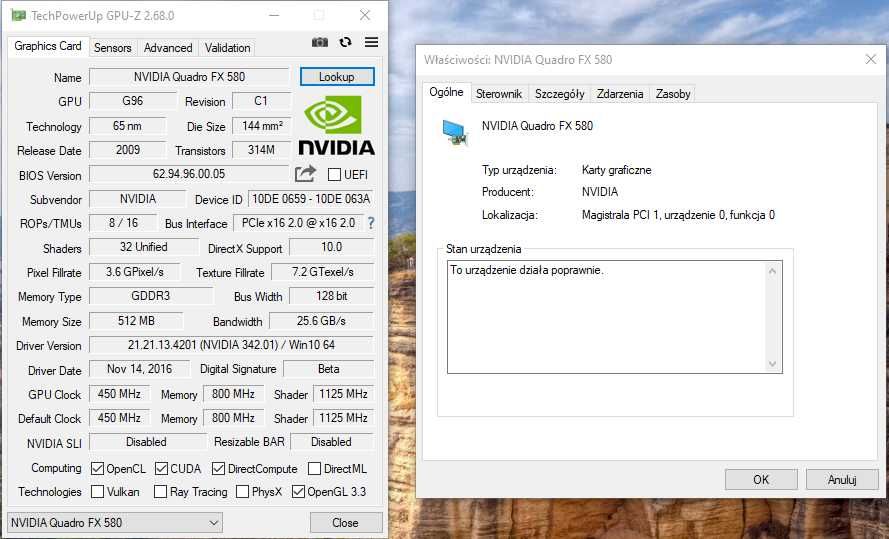Click the Driver Date value Nov 14, 2016
Screen dimensions: 889x539
coord(139,369)
